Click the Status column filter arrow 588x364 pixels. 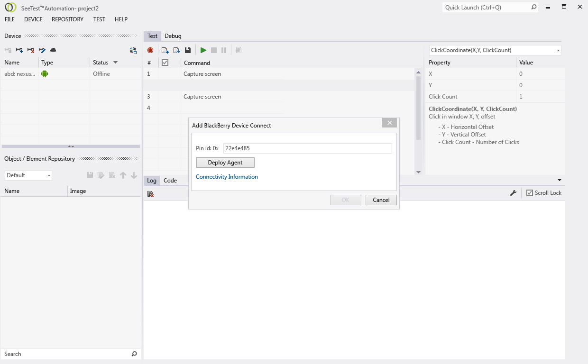(x=115, y=63)
